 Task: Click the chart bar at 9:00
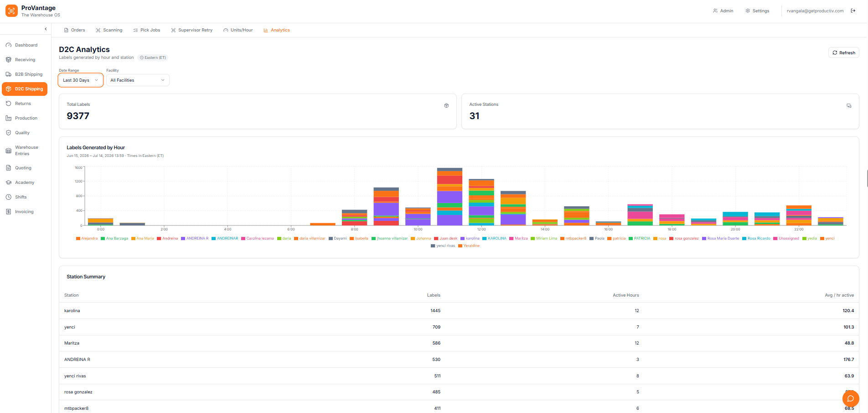386,206
